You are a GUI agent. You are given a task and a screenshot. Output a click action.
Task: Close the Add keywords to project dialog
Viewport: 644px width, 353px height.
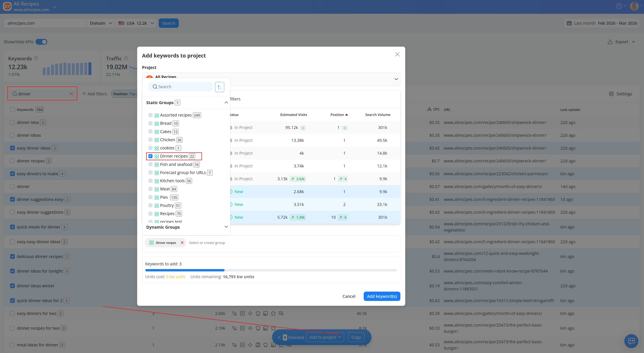[x=397, y=55]
